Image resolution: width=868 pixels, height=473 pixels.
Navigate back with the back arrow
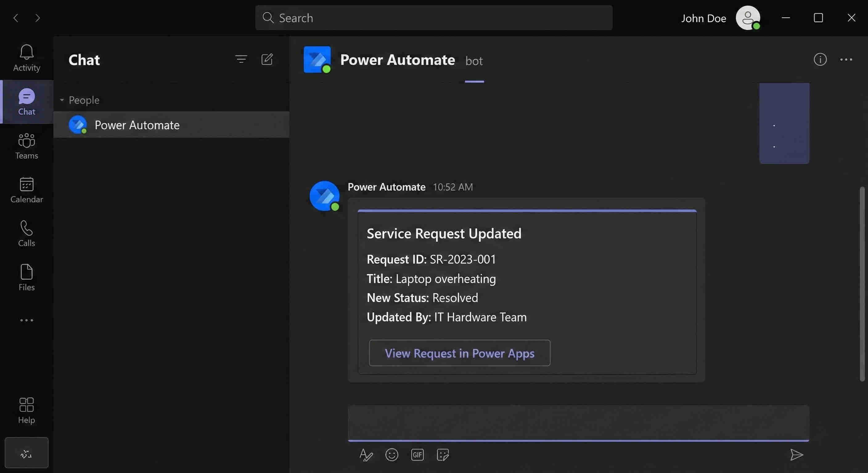pos(16,18)
